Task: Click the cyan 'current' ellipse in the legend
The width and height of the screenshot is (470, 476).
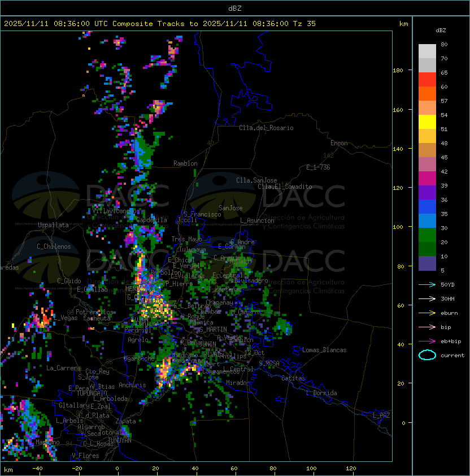Action: (427, 355)
